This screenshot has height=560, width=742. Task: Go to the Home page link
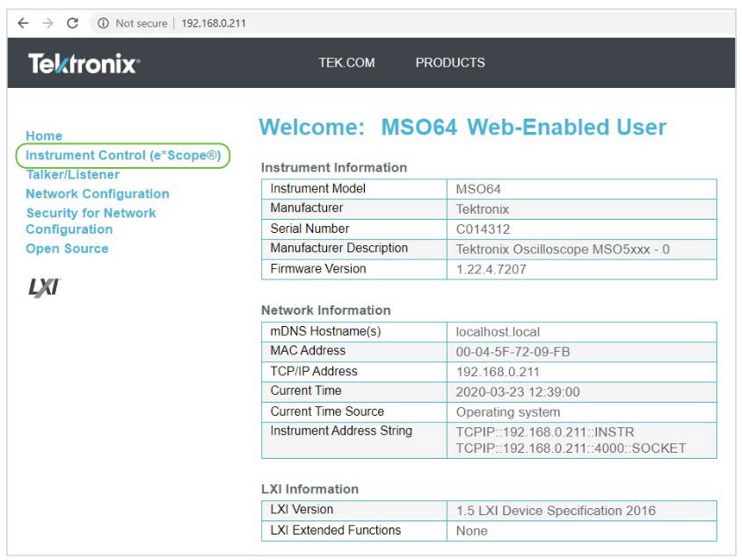[x=44, y=135]
